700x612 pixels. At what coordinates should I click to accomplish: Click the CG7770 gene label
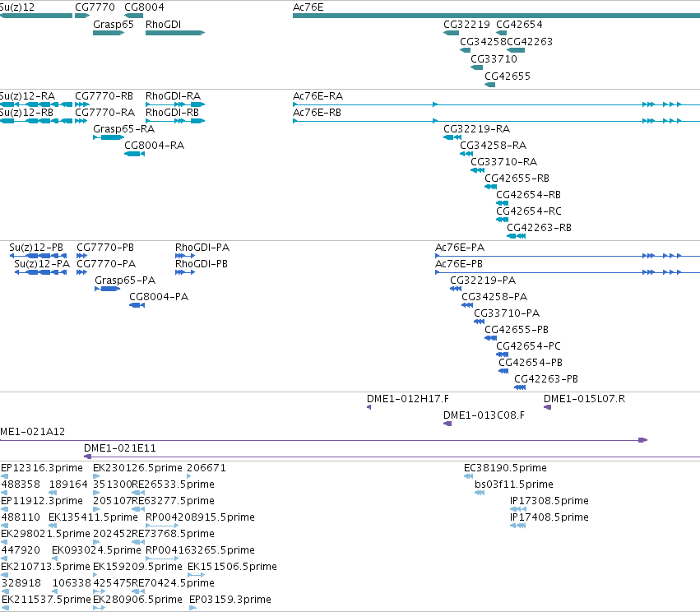point(95,7)
